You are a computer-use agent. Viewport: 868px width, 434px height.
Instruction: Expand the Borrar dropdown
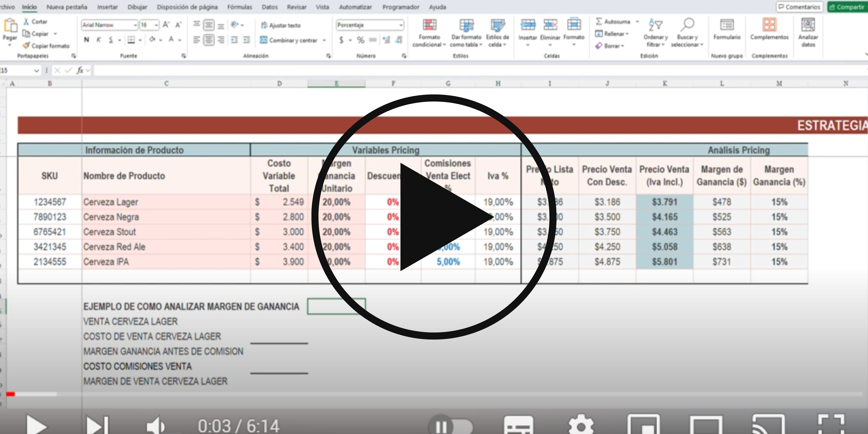click(622, 46)
